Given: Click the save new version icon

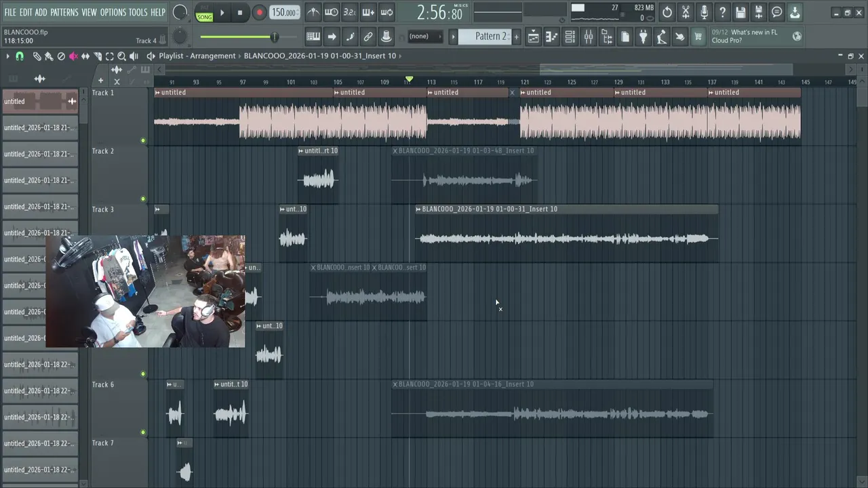Looking at the screenshot, I should tap(759, 12).
